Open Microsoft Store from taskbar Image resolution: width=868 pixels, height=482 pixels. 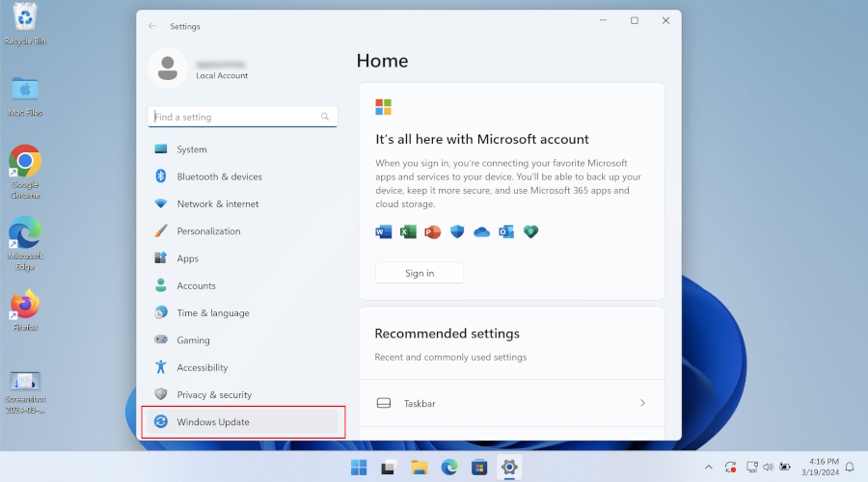tap(479, 468)
